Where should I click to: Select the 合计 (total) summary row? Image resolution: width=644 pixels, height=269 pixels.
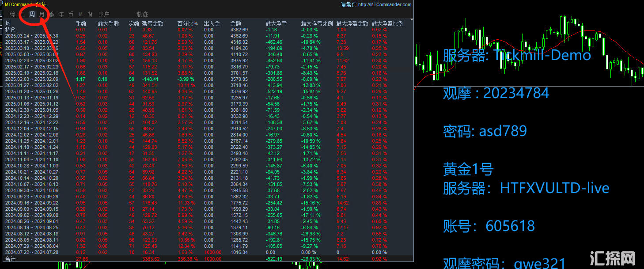[10, 258]
